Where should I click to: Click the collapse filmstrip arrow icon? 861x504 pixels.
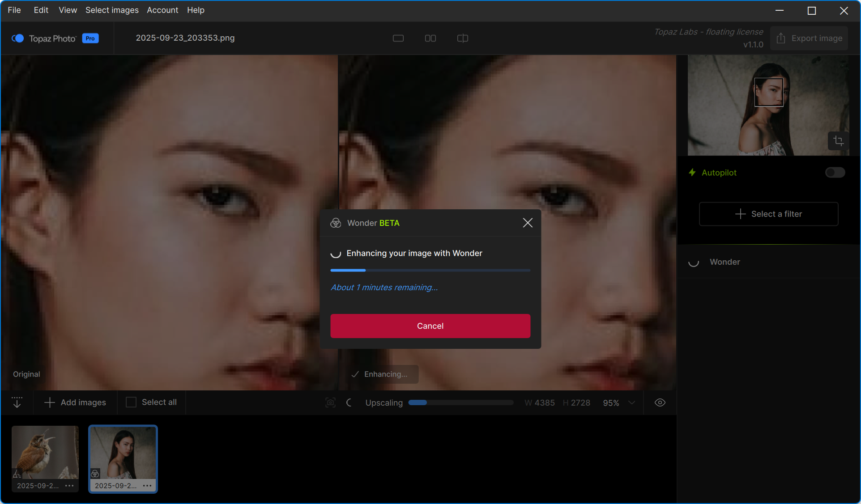click(17, 402)
